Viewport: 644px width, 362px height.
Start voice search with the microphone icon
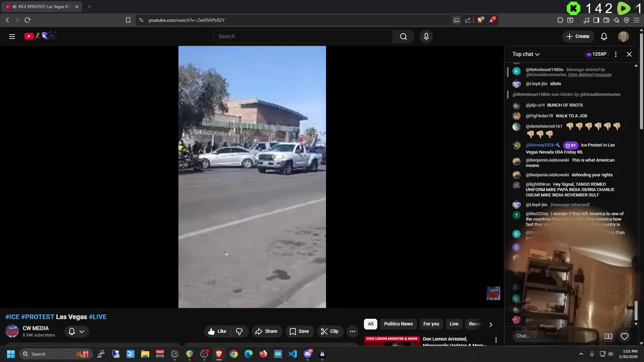point(426,36)
